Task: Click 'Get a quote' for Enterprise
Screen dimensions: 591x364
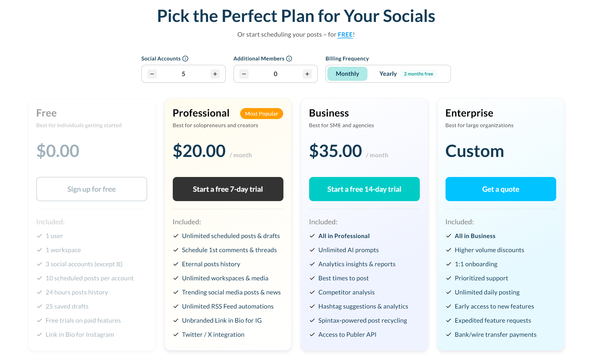Action: point(501,189)
